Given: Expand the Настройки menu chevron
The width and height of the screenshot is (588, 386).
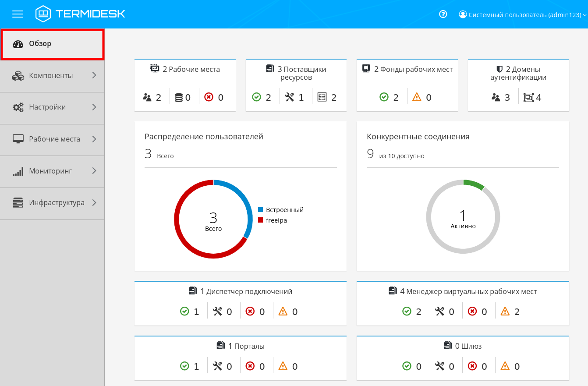Looking at the screenshot, I should (x=94, y=107).
